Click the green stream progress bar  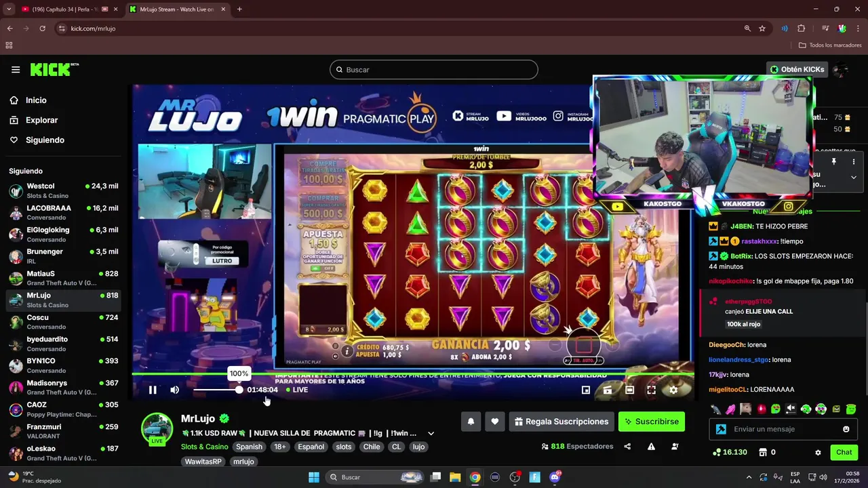[412, 374]
